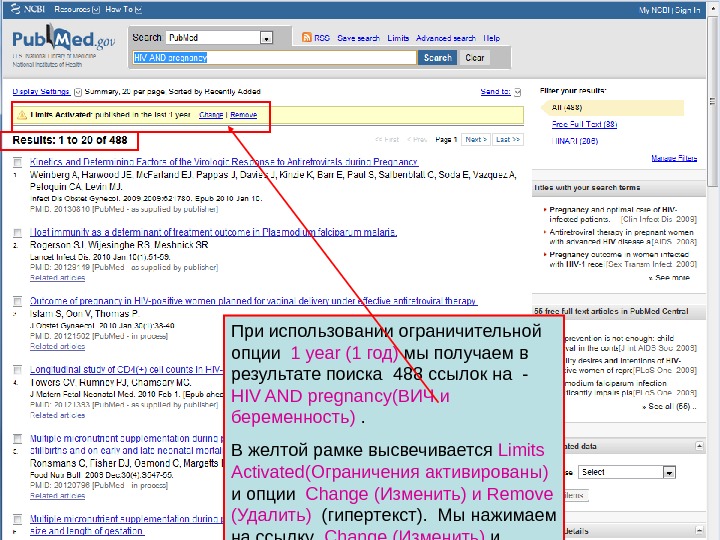Open the Resources dropdown menu
The width and height of the screenshot is (720, 540).
(x=77, y=9)
